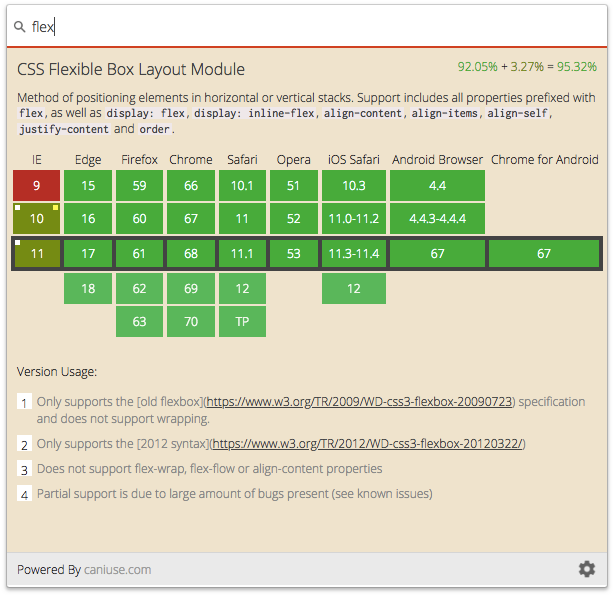Screen dimensions: 614x596
Task: Click Android Browser 4.4.3-4.4.4 cell
Action: (437, 218)
